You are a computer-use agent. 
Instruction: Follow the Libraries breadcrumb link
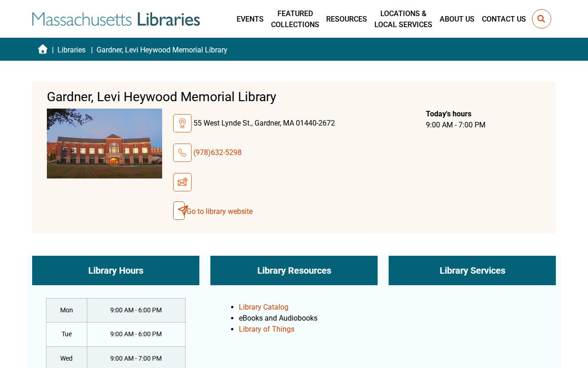click(x=71, y=50)
